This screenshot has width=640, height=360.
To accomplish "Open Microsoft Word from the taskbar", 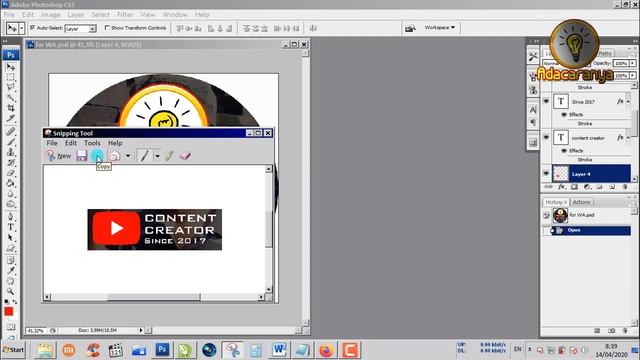I will 279,350.
